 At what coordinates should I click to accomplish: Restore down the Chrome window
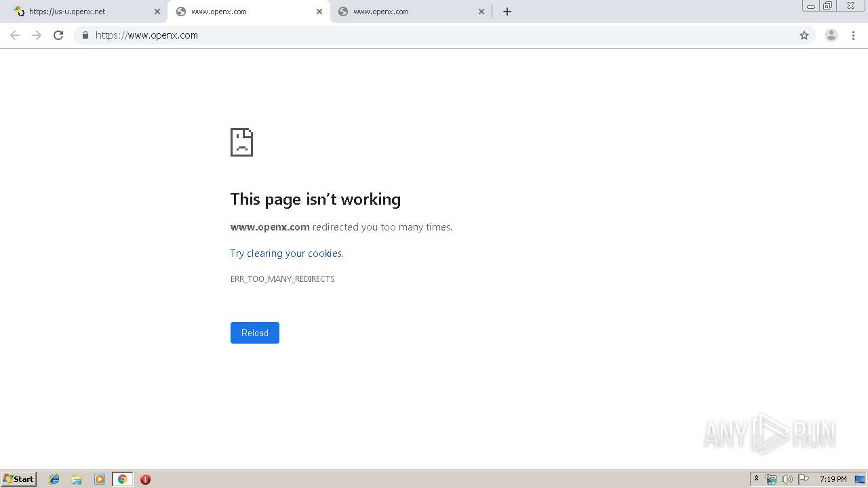828,6
